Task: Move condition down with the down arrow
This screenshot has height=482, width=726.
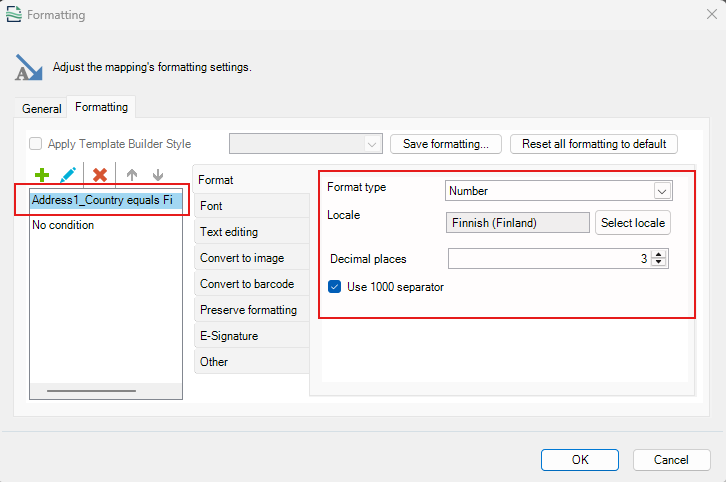Action: click(x=158, y=175)
